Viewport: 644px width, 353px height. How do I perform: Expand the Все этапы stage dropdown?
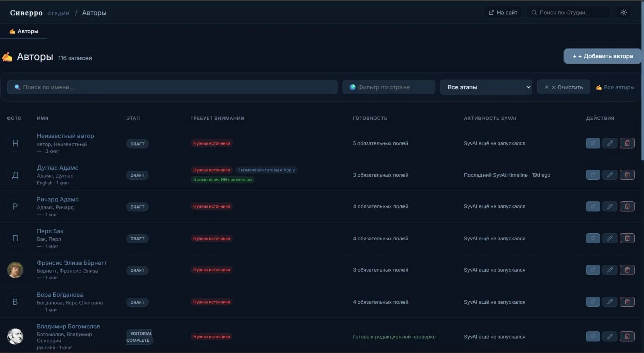point(486,87)
